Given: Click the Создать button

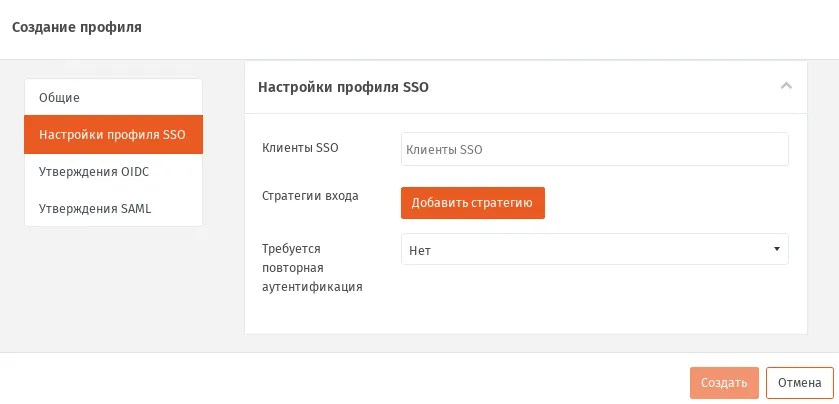Looking at the screenshot, I should point(724,383).
